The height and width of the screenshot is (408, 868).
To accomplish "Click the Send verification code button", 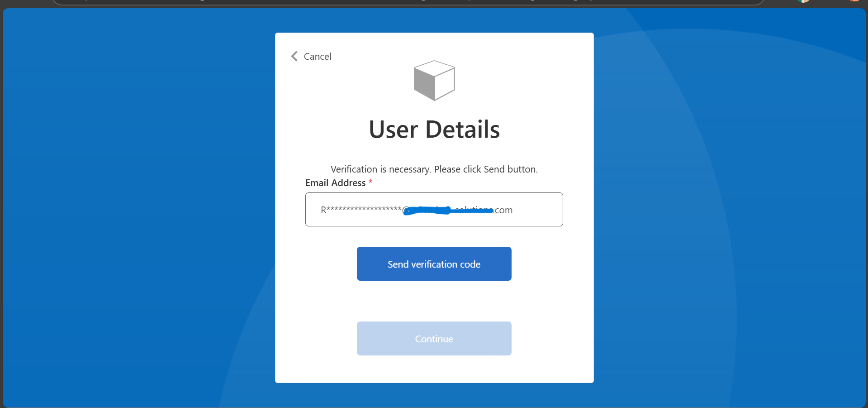I will tap(434, 264).
